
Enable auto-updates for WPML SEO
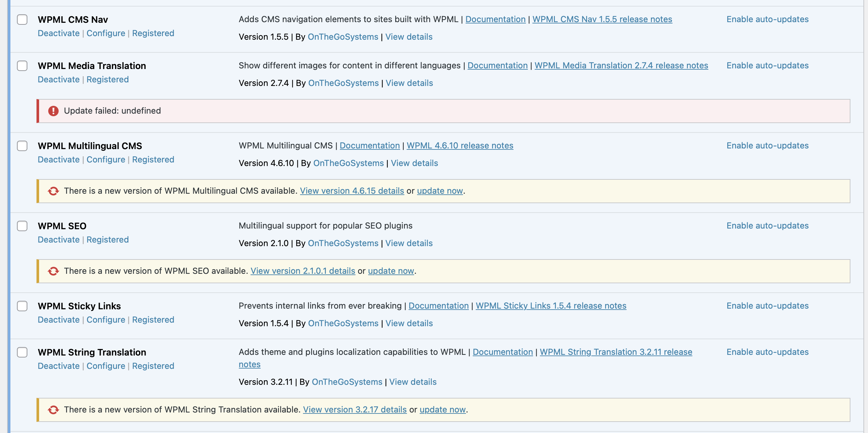(x=767, y=226)
